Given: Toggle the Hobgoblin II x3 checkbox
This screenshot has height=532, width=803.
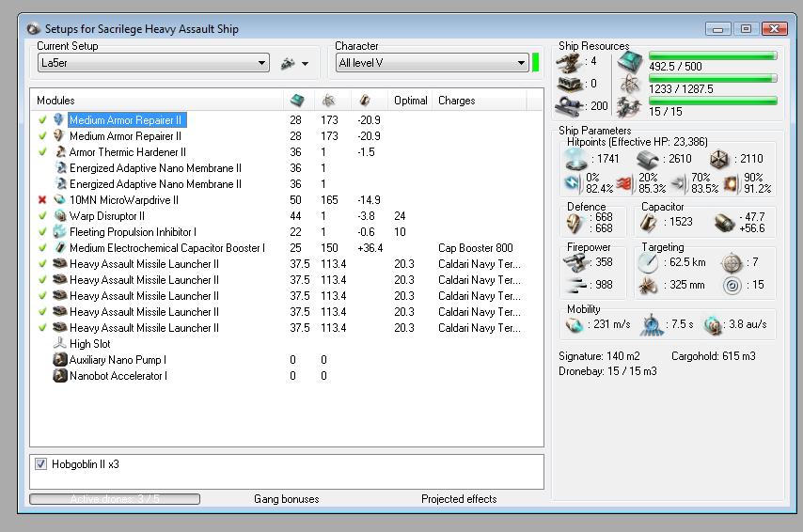Looking at the screenshot, I should 40,464.
